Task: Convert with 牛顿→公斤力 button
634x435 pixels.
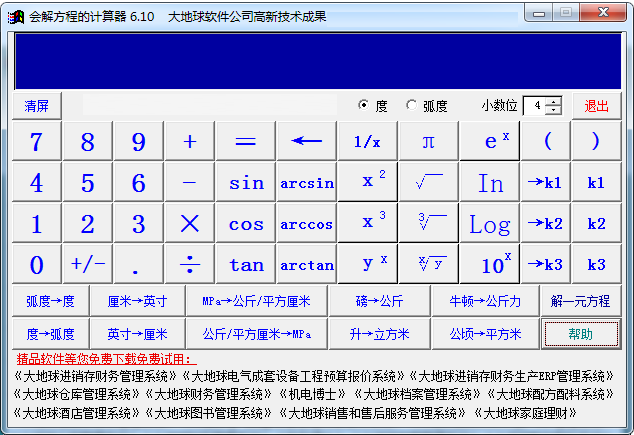Action: coord(485,301)
